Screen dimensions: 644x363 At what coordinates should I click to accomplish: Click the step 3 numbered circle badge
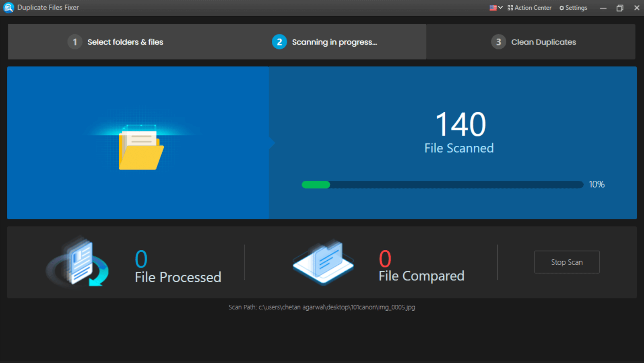pos(498,42)
